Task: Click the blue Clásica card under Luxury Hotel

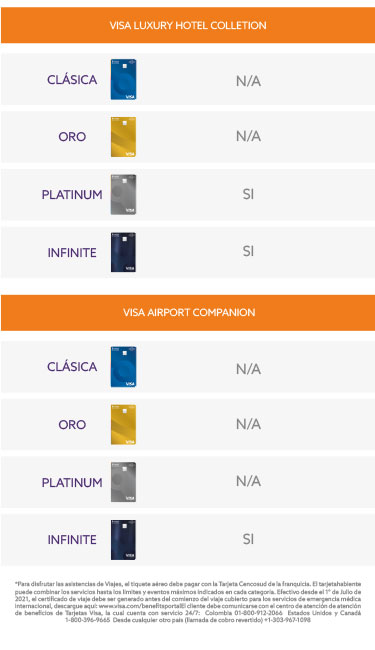Action: click(123, 79)
